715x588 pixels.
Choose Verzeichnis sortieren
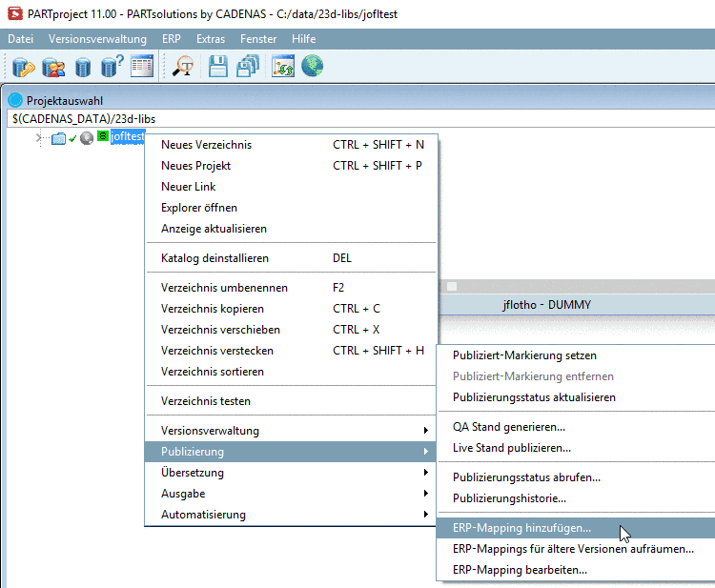pyautogui.click(x=291, y=372)
